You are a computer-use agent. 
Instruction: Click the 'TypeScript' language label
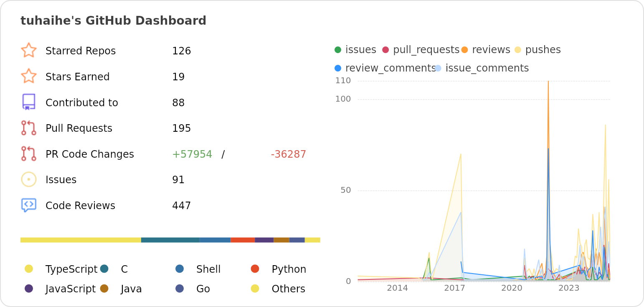click(71, 269)
